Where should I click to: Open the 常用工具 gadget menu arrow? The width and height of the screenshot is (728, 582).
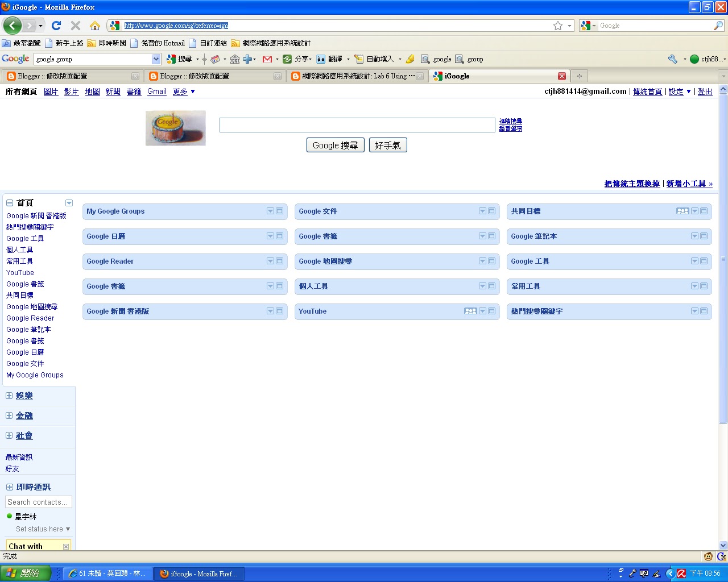click(x=695, y=286)
